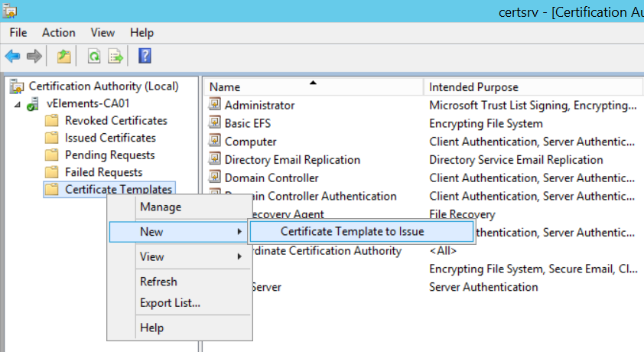Click the 'Encrypting File System' purpose cell
The image size is (644, 352).
486,124
